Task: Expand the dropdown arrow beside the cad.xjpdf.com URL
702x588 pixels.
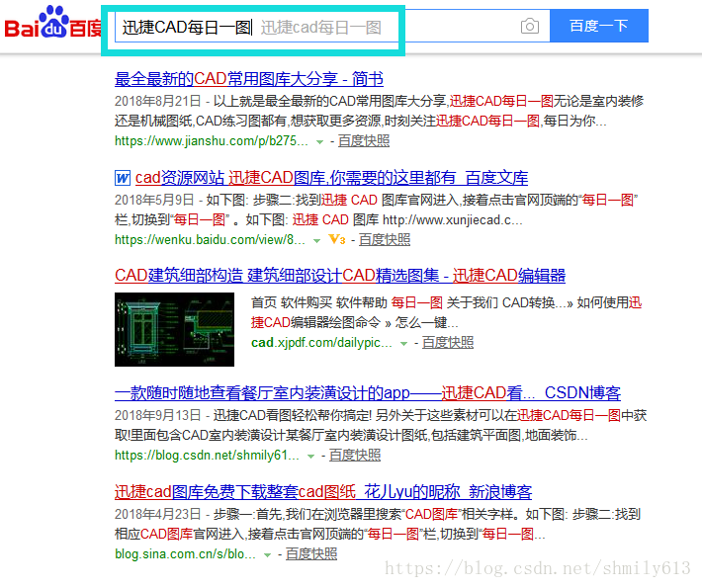Action: click(x=403, y=344)
